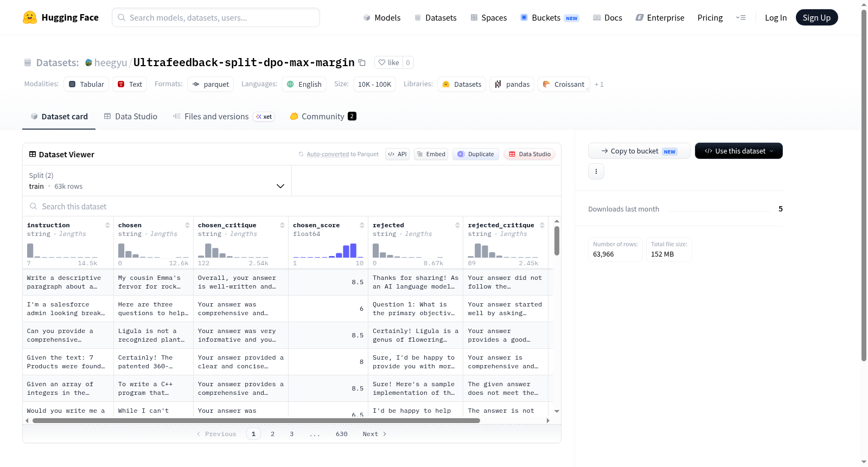Click the rejected lengths histogram
Viewport: 868px width, 467px height.
[408, 250]
